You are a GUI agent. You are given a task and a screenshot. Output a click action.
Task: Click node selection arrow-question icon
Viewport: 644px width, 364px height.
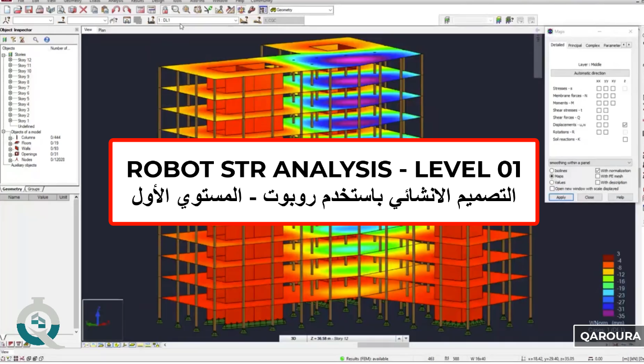click(x=7, y=20)
